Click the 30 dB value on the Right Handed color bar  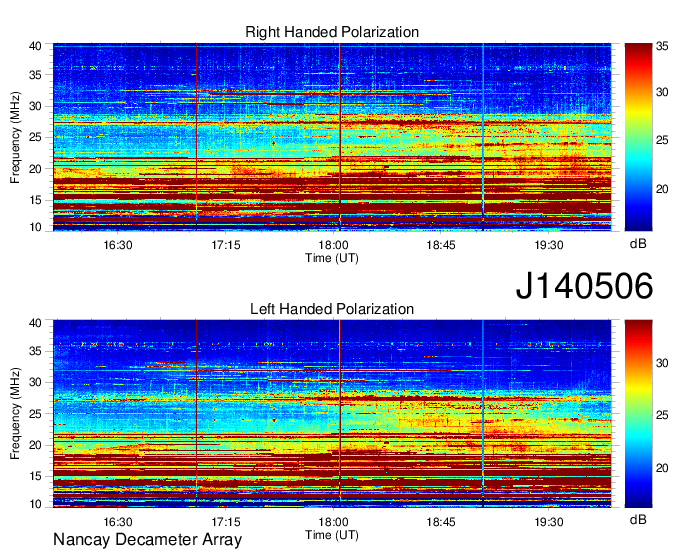tap(662, 92)
